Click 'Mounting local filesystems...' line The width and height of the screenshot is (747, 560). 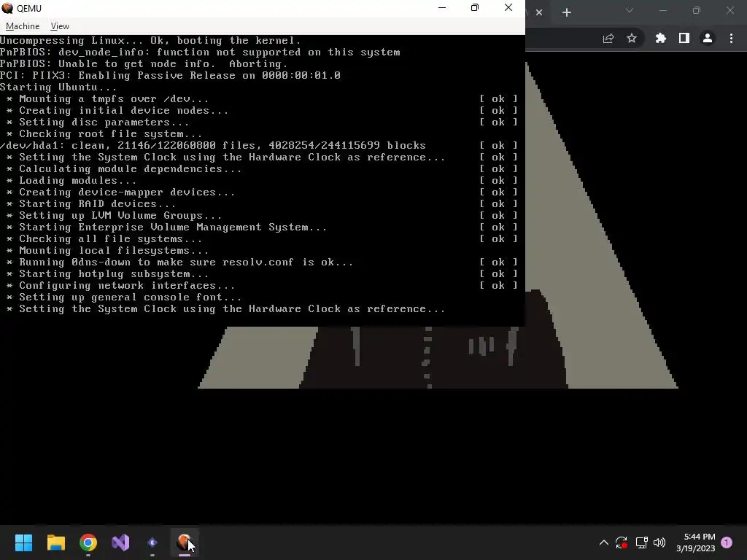[x=108, y=251]
